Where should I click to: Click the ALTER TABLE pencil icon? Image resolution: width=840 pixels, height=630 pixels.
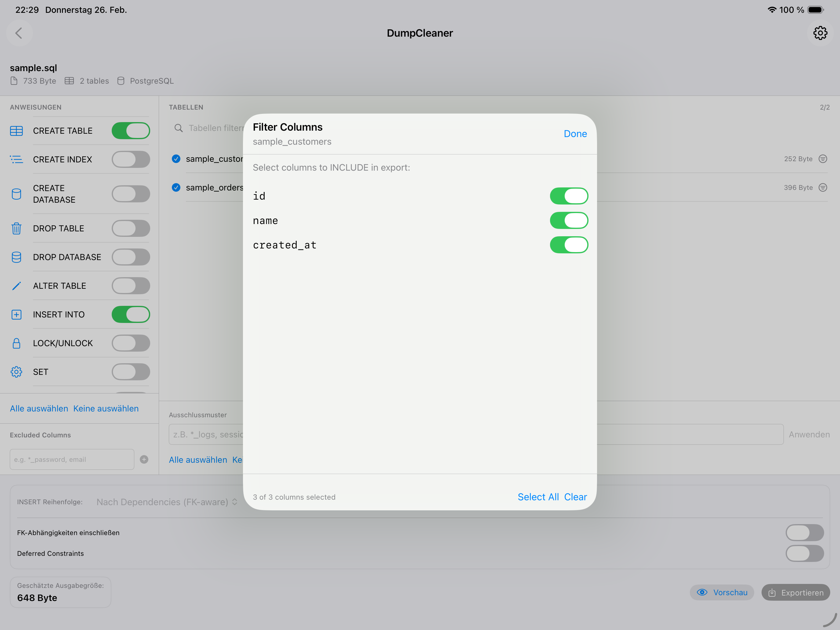(x=16, y=286)
